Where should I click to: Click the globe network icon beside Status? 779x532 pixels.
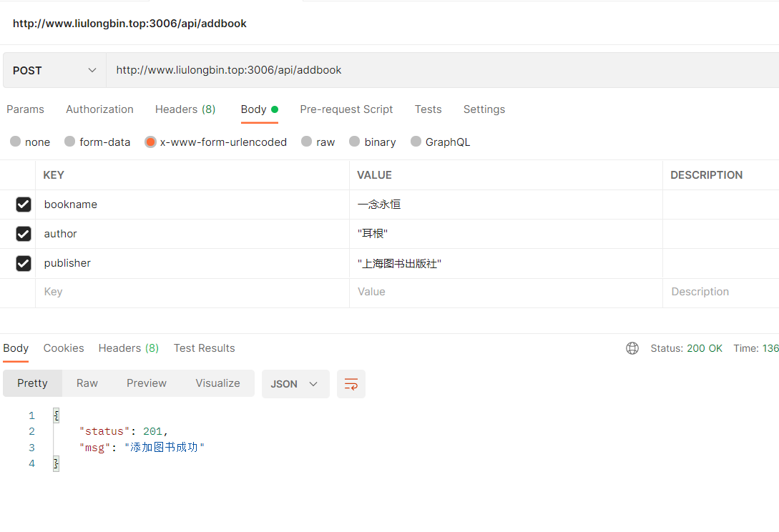click(x=632, y=348)
